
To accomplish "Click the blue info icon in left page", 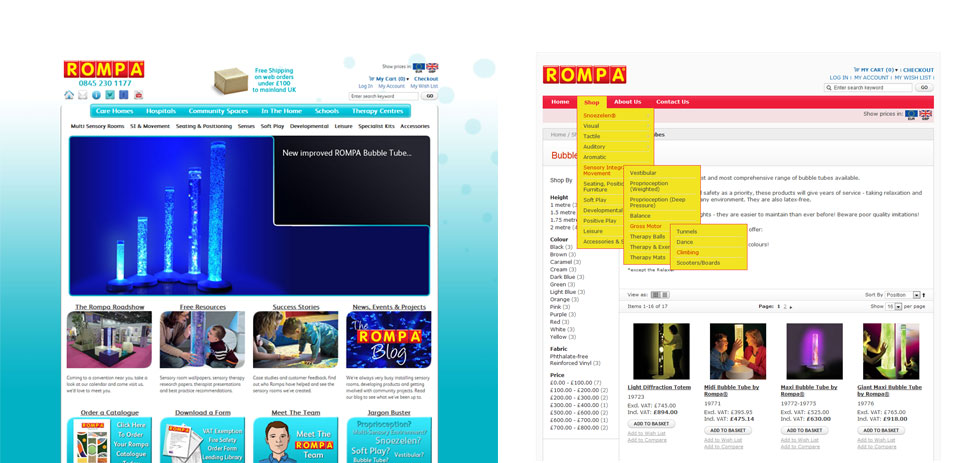I will click(x=96, y=95).
